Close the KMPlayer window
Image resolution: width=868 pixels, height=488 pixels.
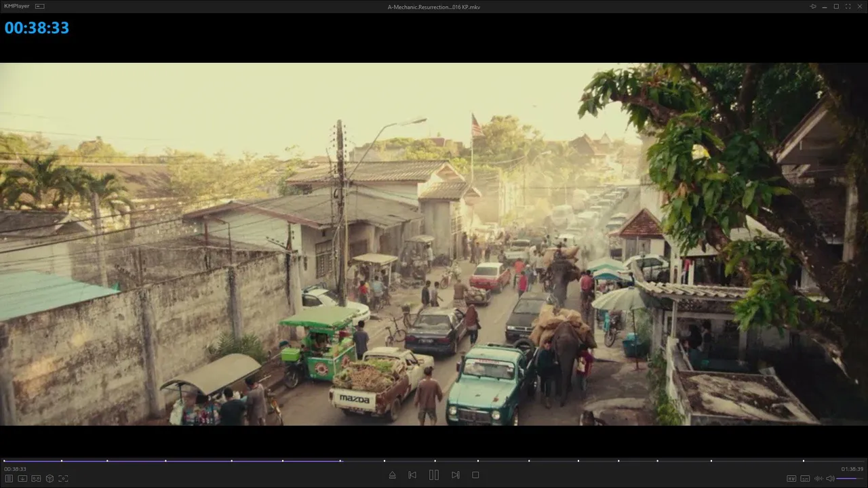point(859,6)
